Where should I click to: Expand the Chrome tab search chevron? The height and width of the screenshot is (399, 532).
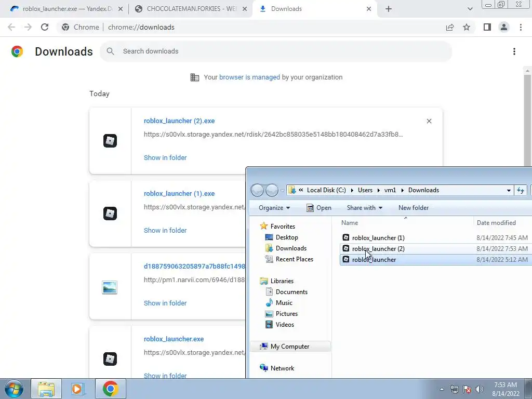[x=470, y=9]
